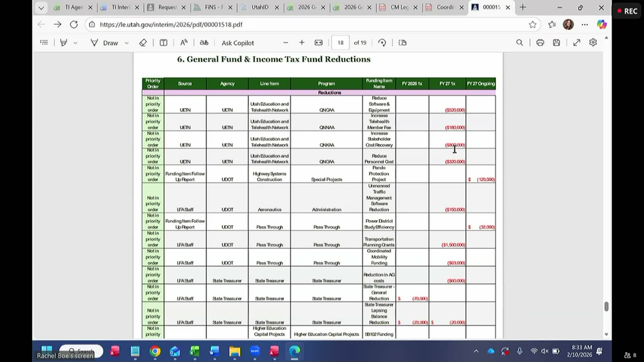Screen dimensions: 644x362
Task: Toggle the page view layout icon
Action: (x=402, y=43)
